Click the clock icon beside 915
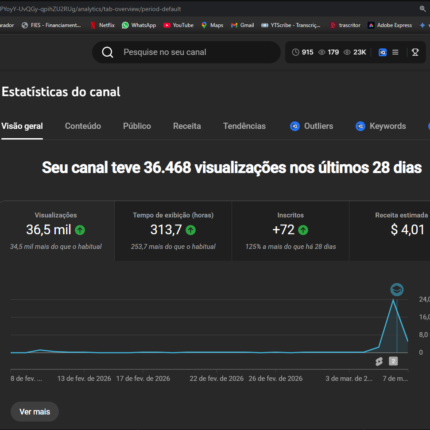Viewport: 430px width, 430px height. [295, 52]
